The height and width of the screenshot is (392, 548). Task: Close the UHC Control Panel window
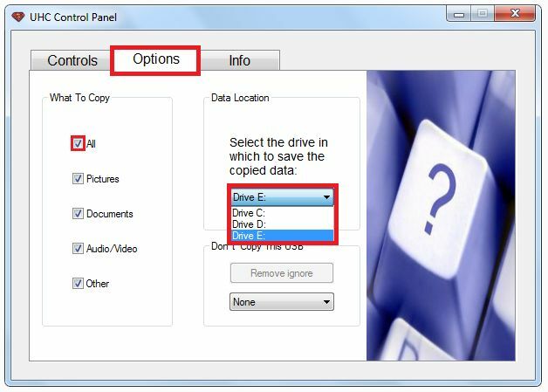(515, 14)
